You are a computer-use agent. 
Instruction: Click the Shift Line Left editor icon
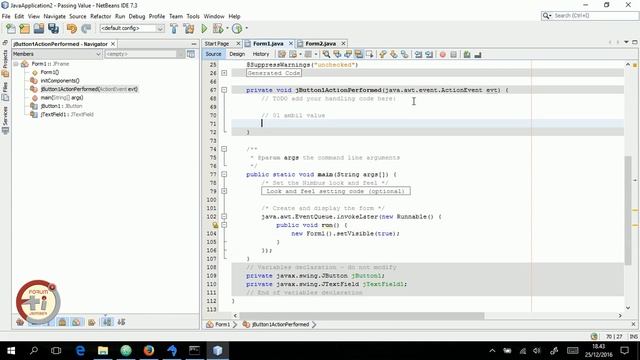(418, 54)
